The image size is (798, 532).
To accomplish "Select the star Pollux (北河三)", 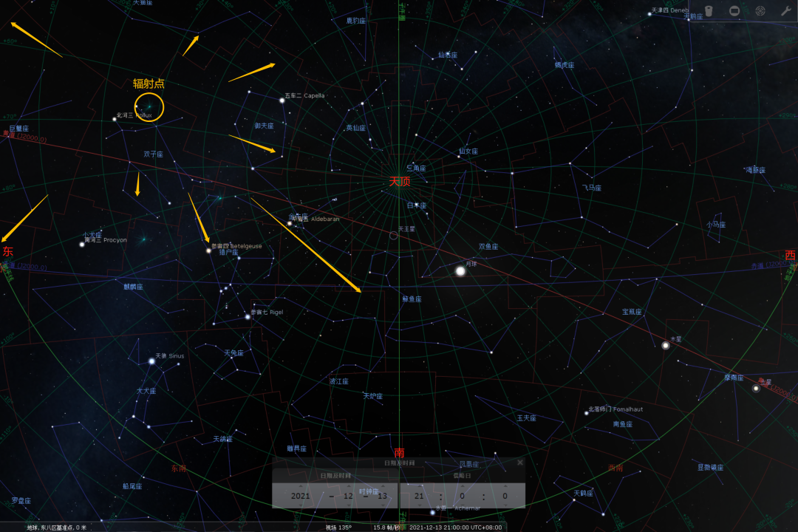I will tap(115, 119).
